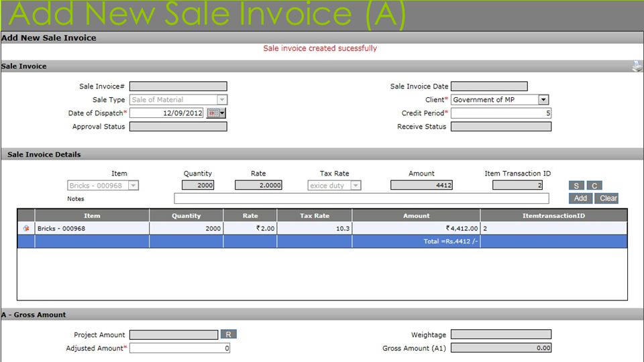Click the ₹2.00 rate cell in grid

tap(250, 228)
